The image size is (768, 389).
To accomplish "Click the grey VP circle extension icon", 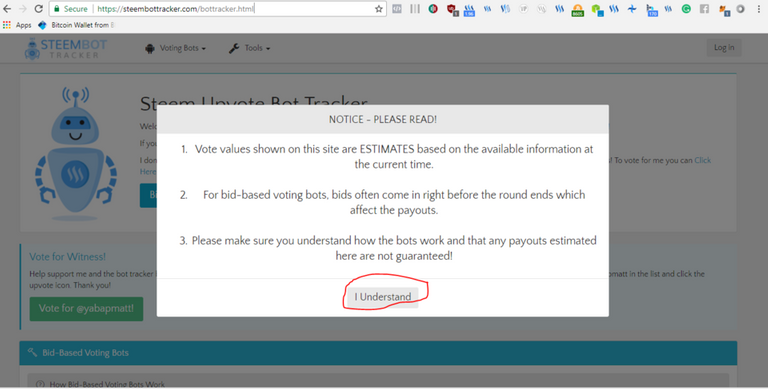I will (x=524, y=9).
